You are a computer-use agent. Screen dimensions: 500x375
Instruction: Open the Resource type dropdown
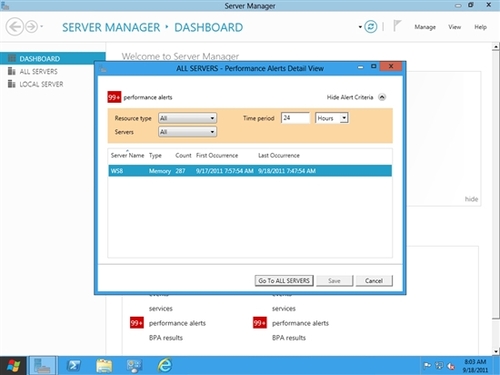[x=187, y=118]
